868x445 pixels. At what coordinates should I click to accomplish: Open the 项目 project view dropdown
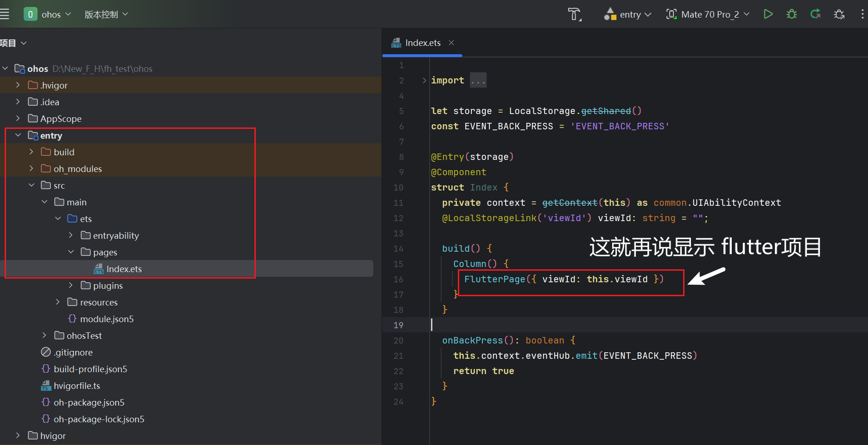13,43
